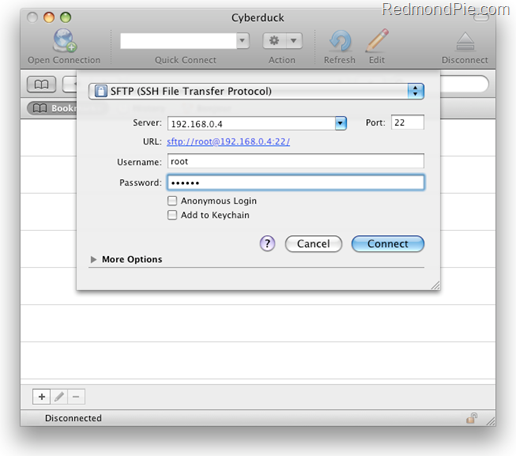516x456 pixels.
Task: Open the SFTP protocol selector dropdown
Action: tap(256, 91)
